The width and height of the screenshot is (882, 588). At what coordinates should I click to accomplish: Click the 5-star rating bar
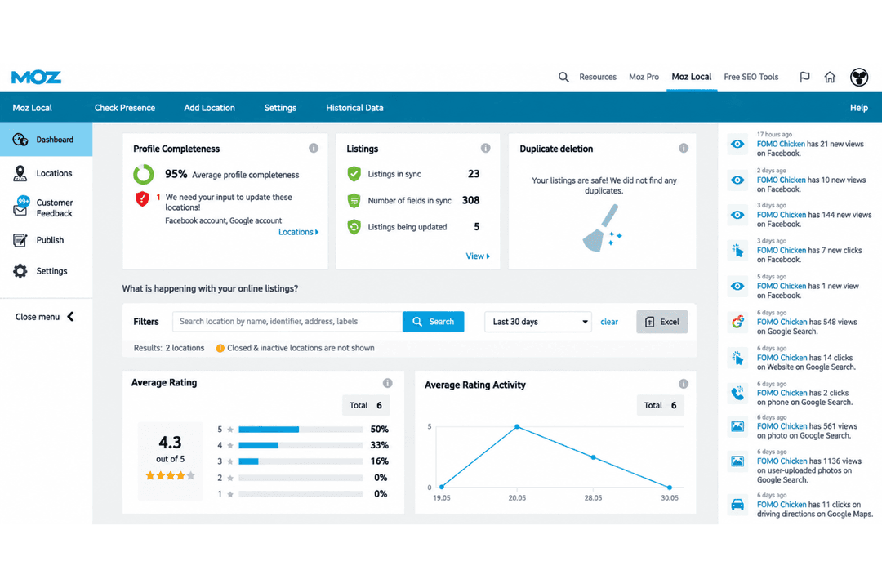(301, 430)
